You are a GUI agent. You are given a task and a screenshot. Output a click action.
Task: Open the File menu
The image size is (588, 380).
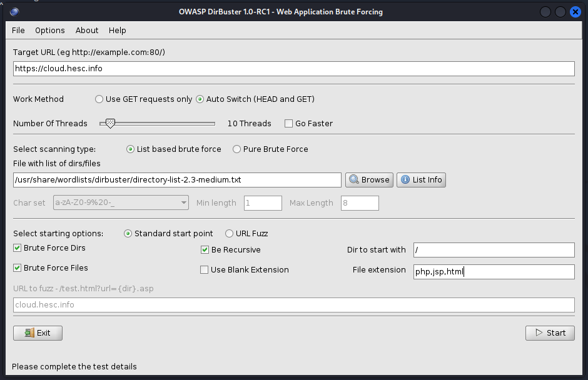(x=18, y=30)
